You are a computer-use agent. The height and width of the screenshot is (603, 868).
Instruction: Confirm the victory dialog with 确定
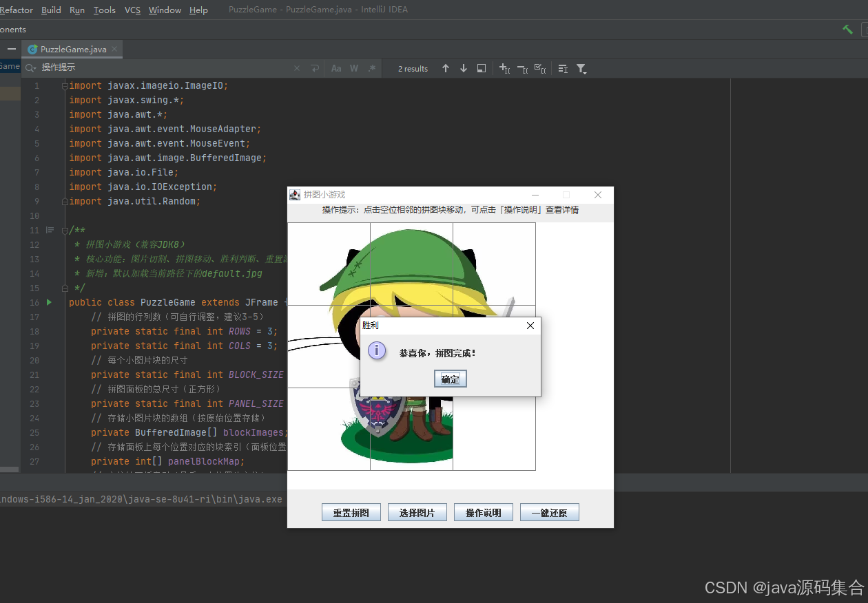(x=451, y=379)
